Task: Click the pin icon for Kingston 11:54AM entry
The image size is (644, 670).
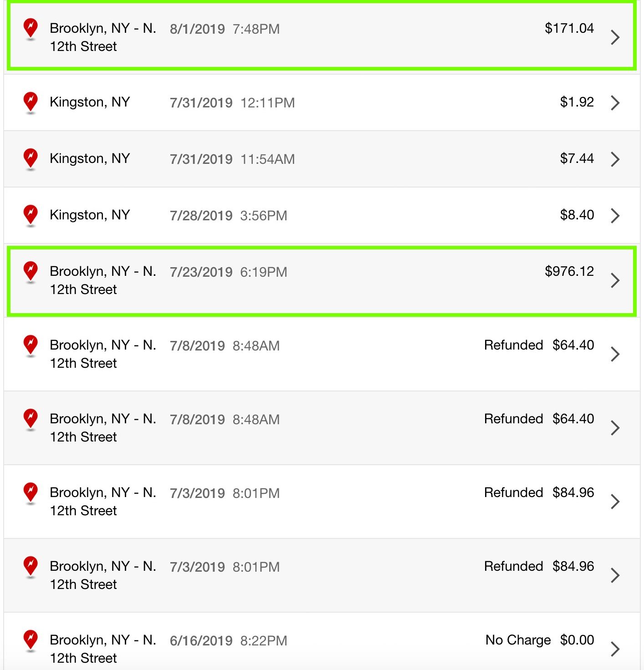Action: [x=31, y=159]
